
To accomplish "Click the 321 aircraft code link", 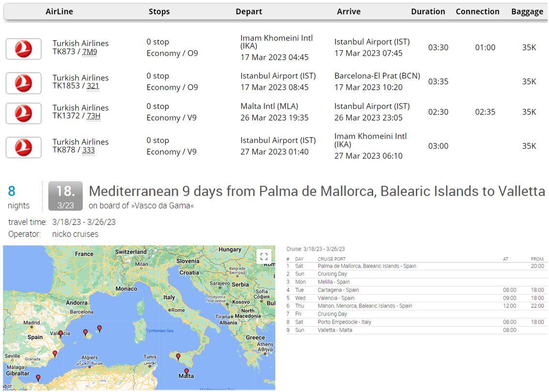I will point(93,86).
